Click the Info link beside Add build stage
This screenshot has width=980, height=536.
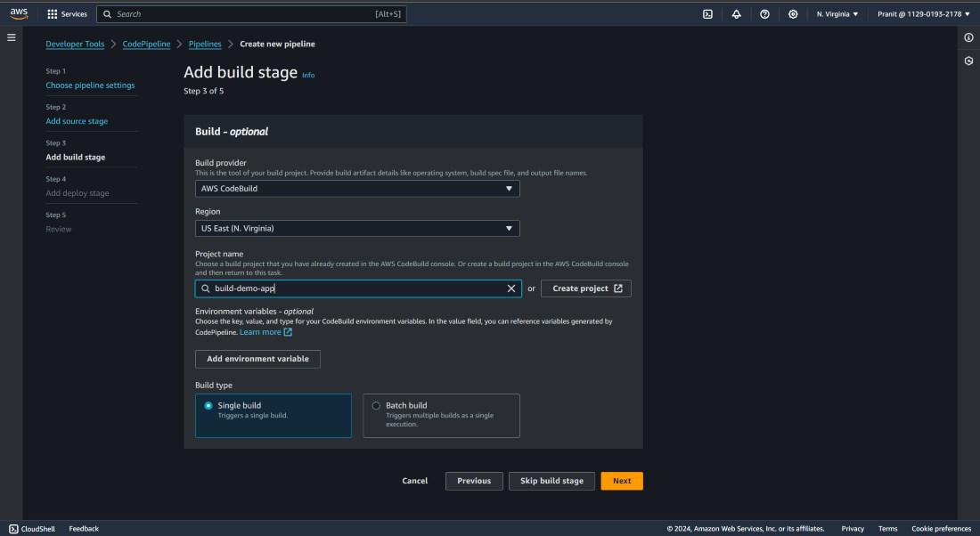point(308,75)
